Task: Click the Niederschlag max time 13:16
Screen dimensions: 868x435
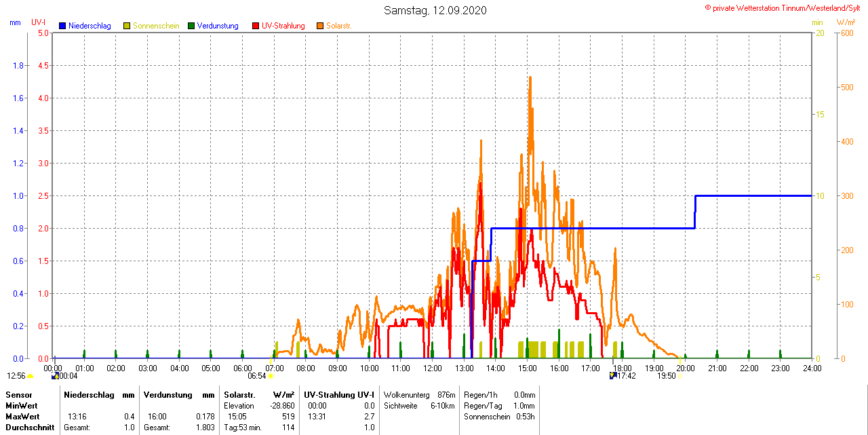Action: [77, 417]
